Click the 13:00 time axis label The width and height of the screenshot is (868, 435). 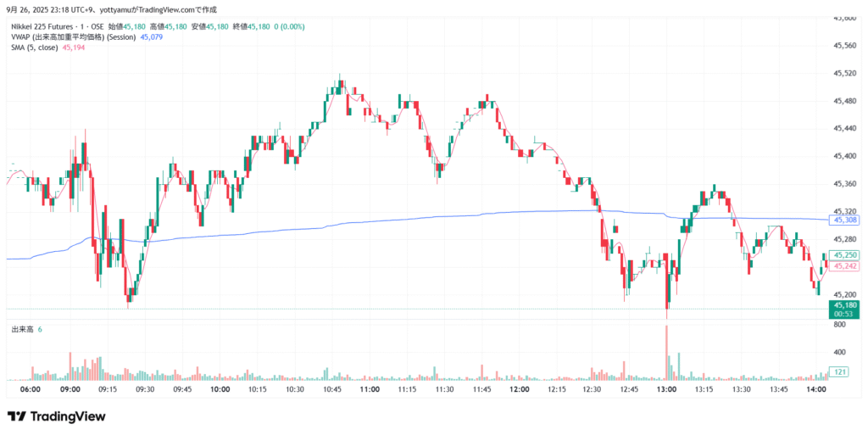point(667,389)
